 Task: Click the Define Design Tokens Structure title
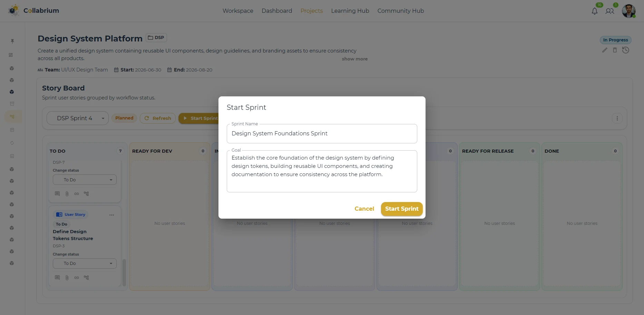click(73, 235)
